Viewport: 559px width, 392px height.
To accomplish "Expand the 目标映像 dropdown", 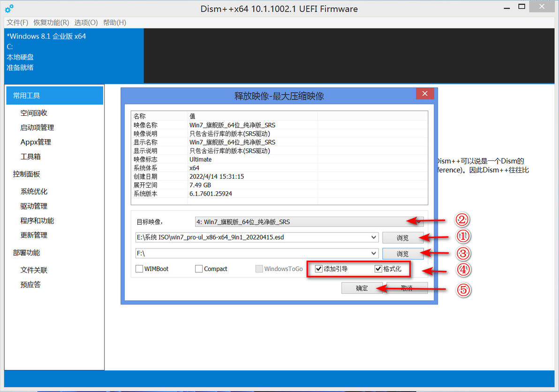I will coord(309,222).
